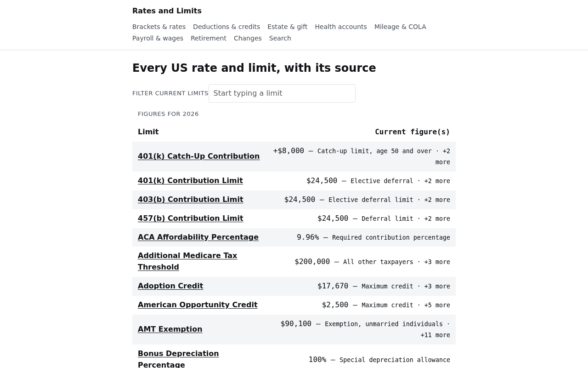This screenshot has height=368, width=588.
Task: Click the '$24,500 — Elective deferral limit' 403(b) figure
Action: 349,200
